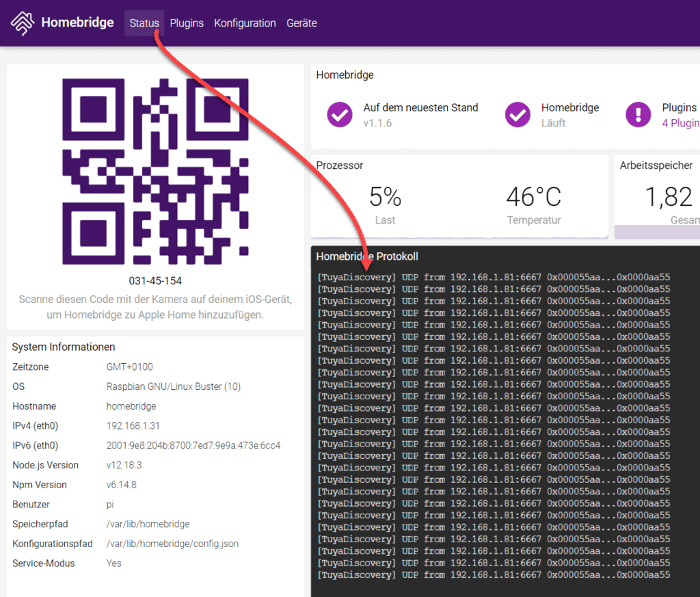Viewport: 700px width, 597px height.
Task: Click the first TuyaDiscovery log line
Action: (x=494, y=277)
